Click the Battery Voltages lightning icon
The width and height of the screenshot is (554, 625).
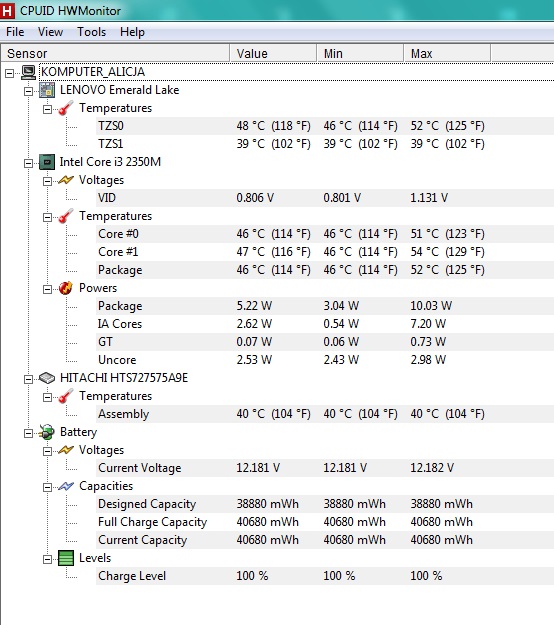(x=66, y=450)
